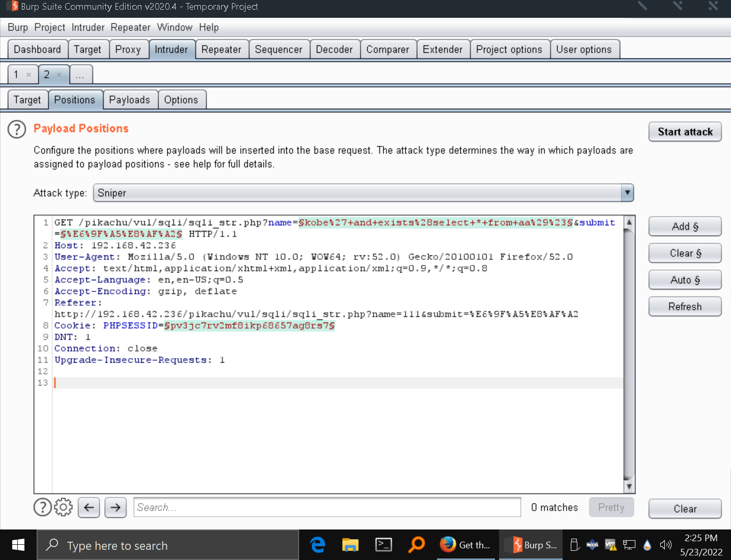The image size is (731, 560).
Task: Open the Repeater menu
Action: tap(131, 27)
